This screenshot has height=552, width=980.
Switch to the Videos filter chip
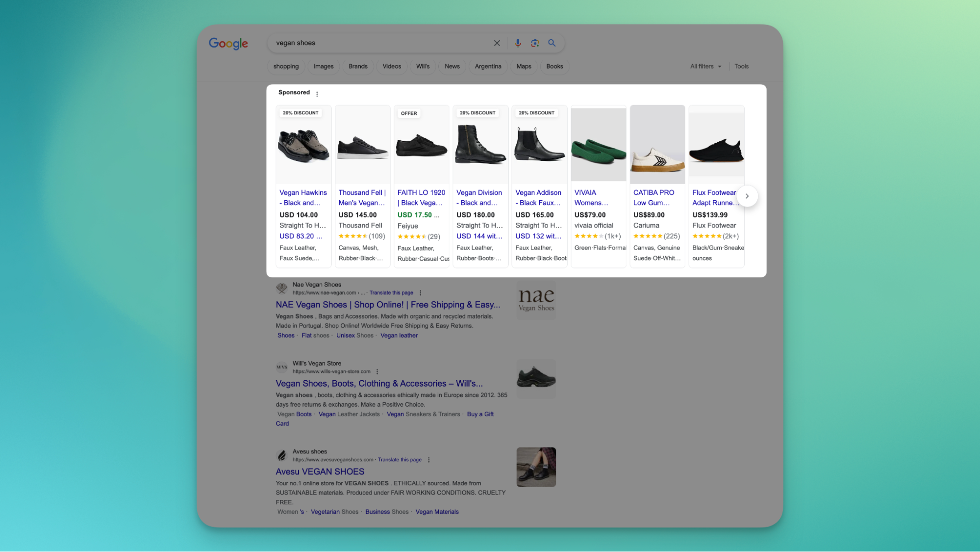[392, 67]
